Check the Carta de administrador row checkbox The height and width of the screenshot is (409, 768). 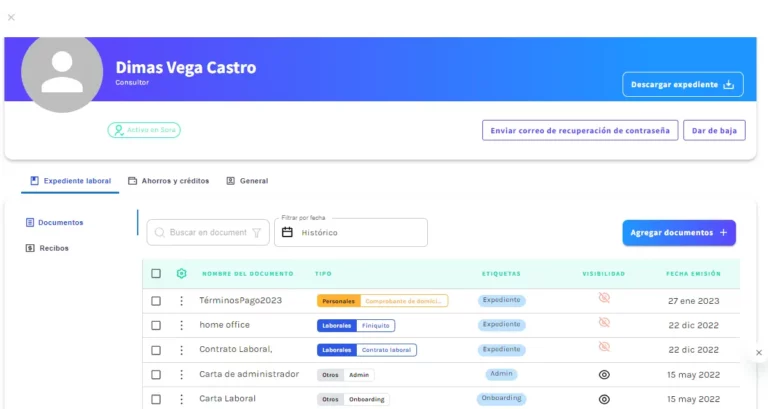point(156,375)
